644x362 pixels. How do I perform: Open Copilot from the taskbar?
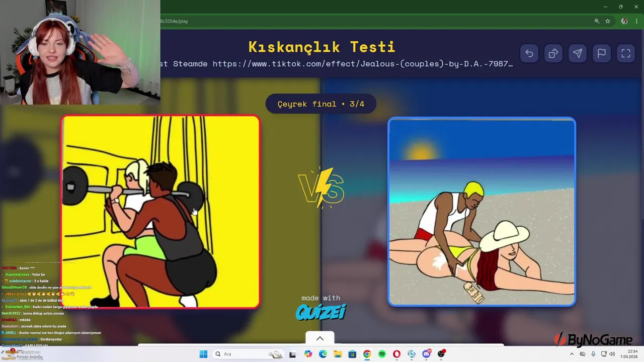(x=308, y=354)
